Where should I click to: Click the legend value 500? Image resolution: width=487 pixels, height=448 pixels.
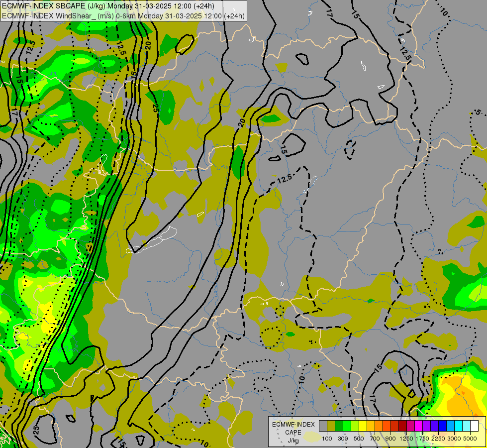pyautogui.click(x=359, y=439)
